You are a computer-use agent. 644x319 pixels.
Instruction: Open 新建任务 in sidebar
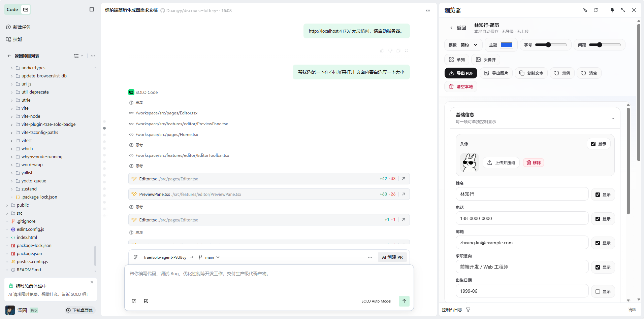pyautogui.click(x=22, y=27)
